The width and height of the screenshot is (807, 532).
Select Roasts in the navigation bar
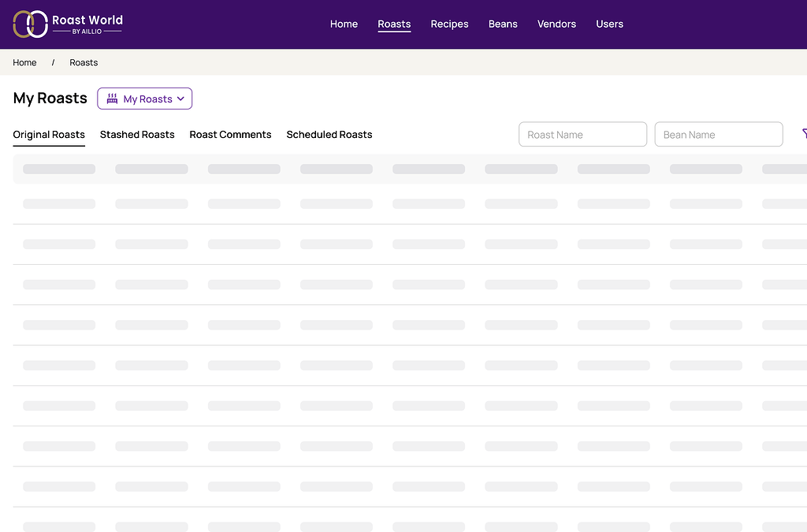(394, 24)
